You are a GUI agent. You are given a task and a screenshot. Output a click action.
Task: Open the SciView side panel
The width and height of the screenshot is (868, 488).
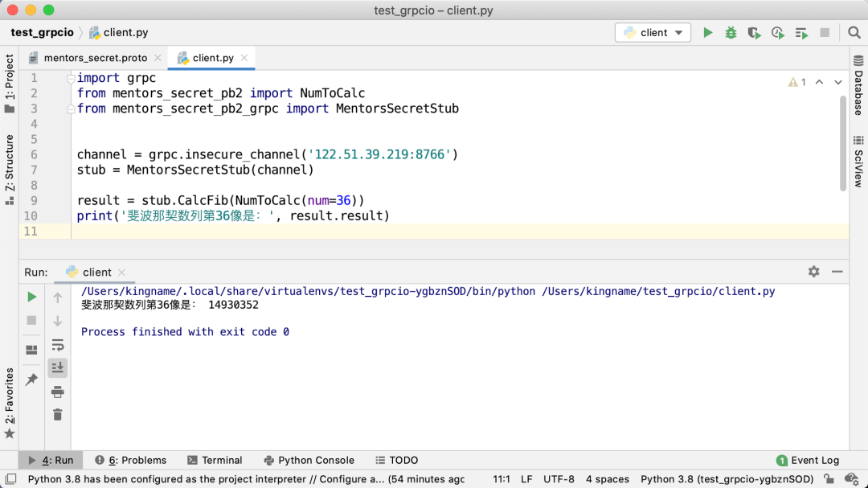coord(858,161)
